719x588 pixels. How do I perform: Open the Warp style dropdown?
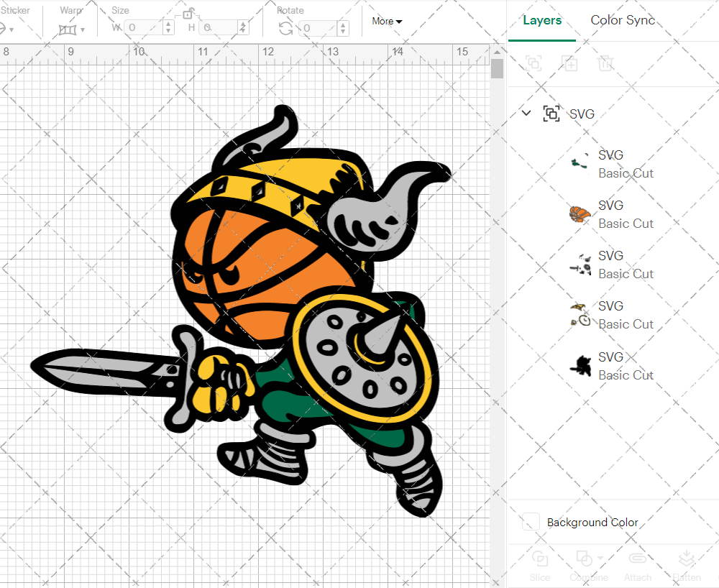(81, 30)
